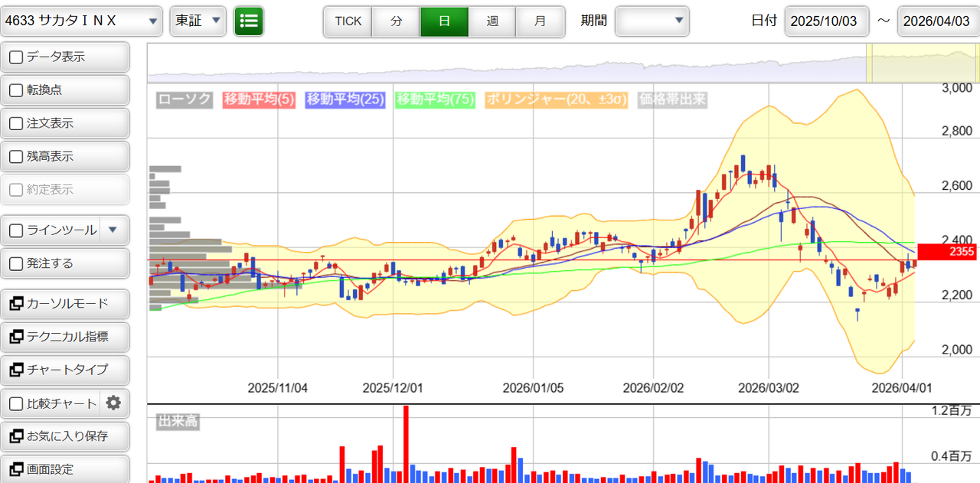Click the green list icon button
The height and width of the screenshot is (483, 980).
coord(249,21)
